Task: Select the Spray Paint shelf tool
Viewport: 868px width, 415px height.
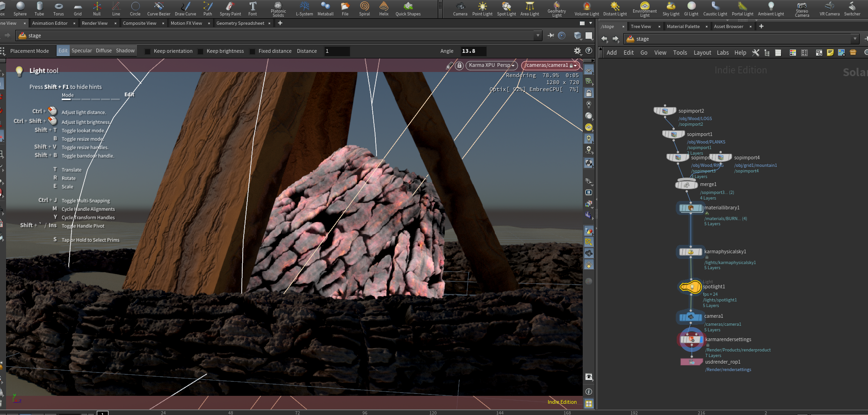Action: [230, 8]
